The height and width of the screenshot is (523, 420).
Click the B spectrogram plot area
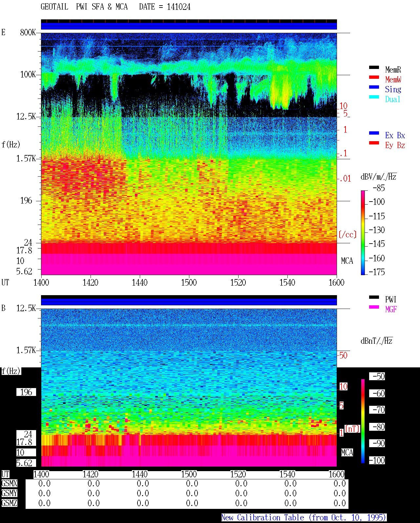coord(189,387)
